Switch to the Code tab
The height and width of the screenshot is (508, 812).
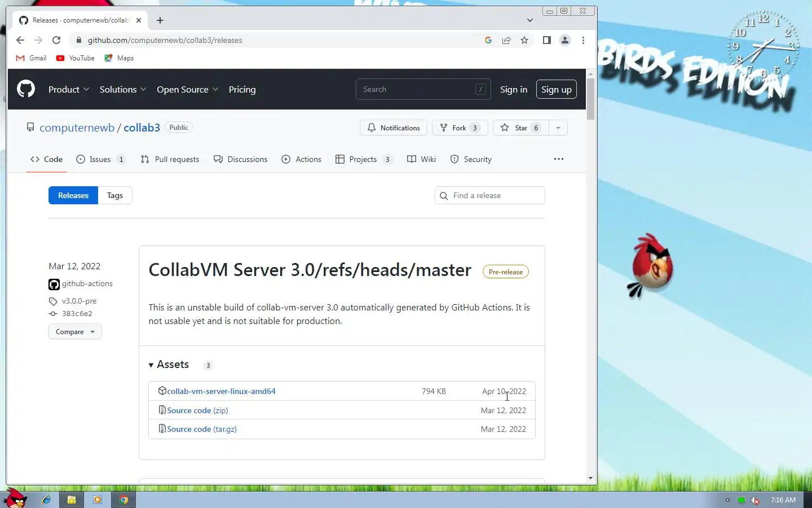(47, 159)
